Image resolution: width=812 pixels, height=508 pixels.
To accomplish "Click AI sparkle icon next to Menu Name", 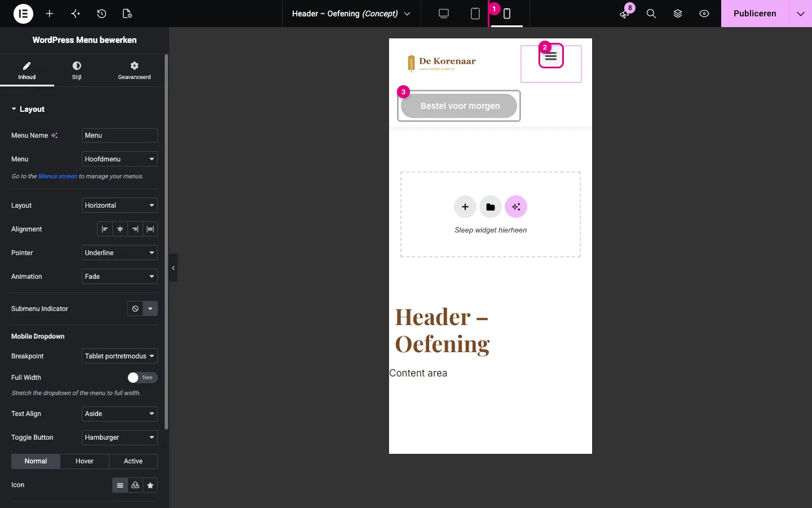I will pos(54,135).
